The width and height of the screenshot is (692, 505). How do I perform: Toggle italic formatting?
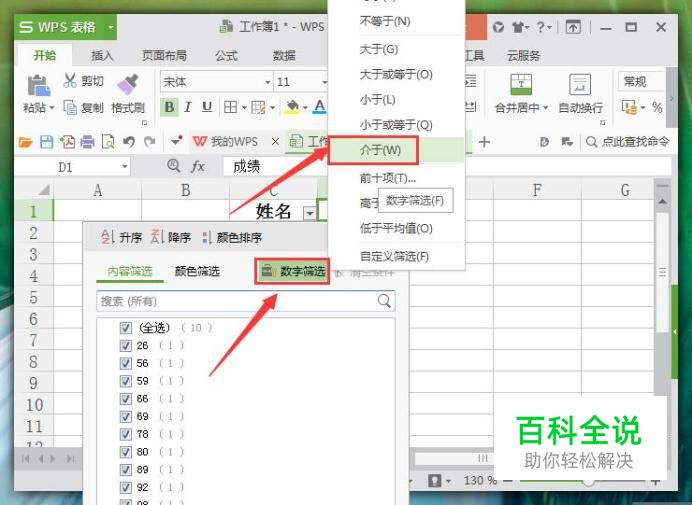tap(188, 107)
